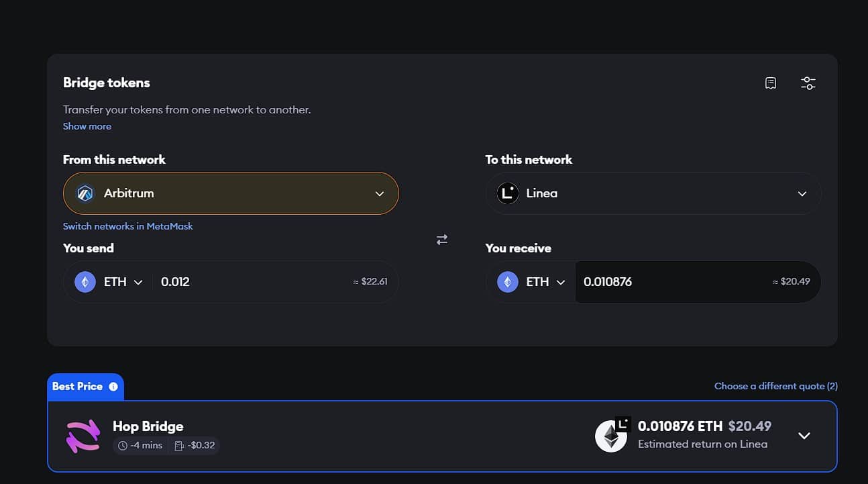Select the Best Price tab label
The image size is (868, 484).
pyautogui.click(x=77, y=387)
